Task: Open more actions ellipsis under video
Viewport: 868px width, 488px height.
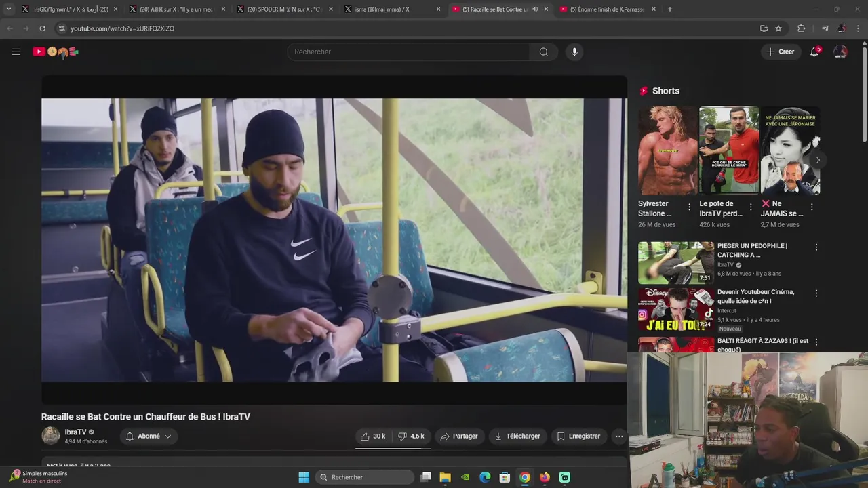Action: click(x=619, y=436)
